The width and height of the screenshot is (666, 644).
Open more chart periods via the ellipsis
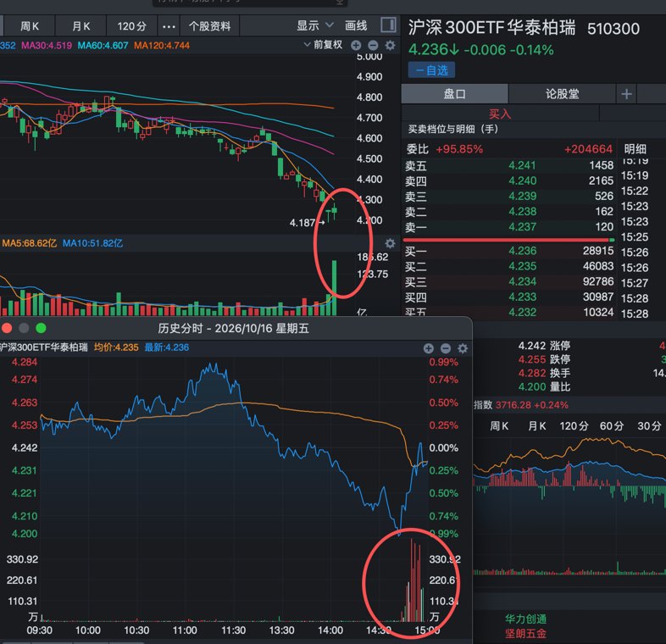pyautogui.click(x=169, y=27)
